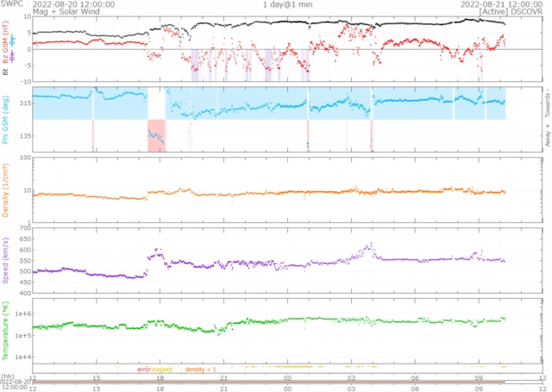Click the 00 hour tick on time axis
Viewport: 552px width, 392px height.
[287, 377]
